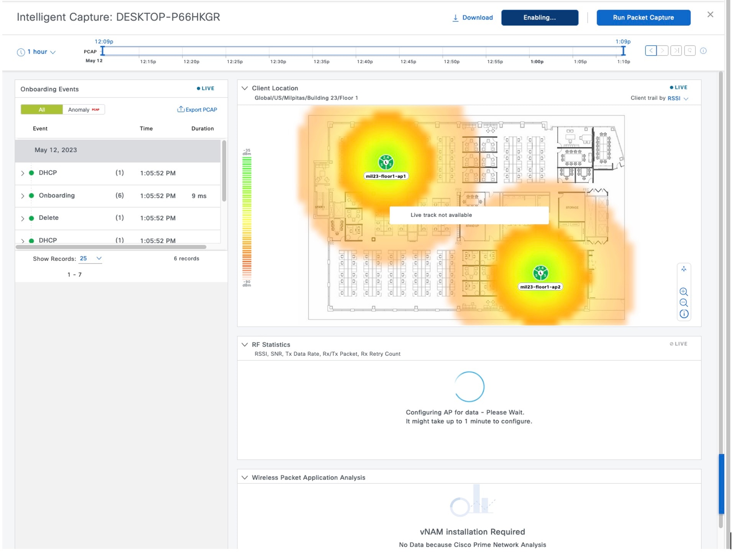Viewport: 732px width, 560px height.
Task: Click the Onboarding Events vertical scrollbar
Action: (224, 171)
